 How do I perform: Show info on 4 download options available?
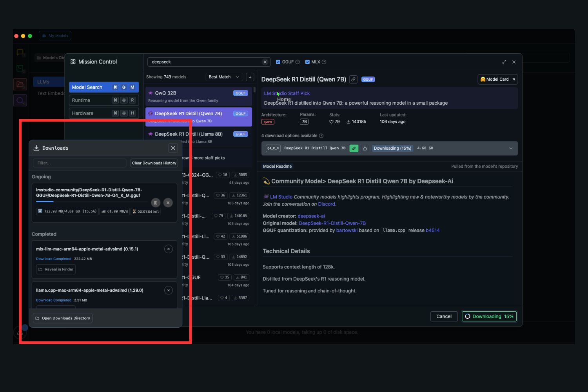coord(321,136)
